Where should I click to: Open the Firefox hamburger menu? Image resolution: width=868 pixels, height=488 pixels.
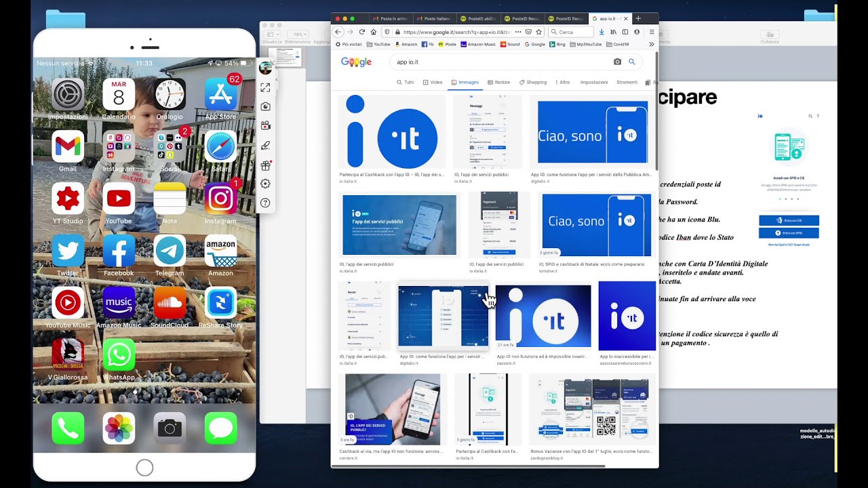pos(652,32)
